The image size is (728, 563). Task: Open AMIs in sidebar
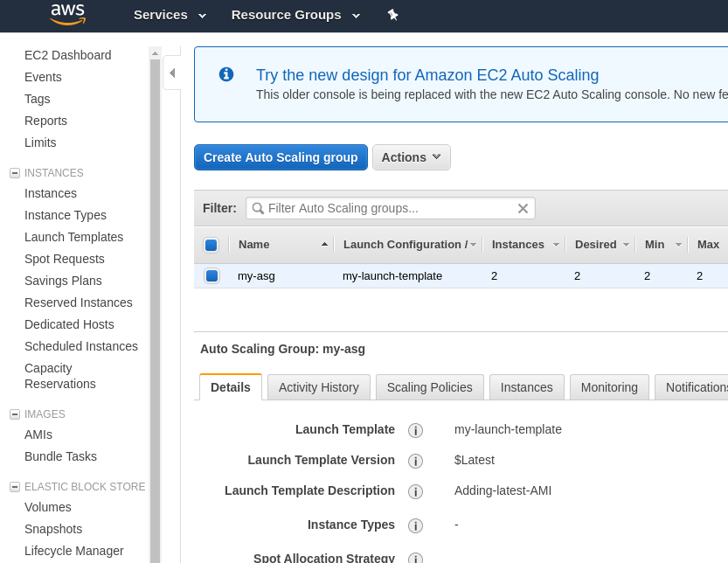[x=38, y=434]
